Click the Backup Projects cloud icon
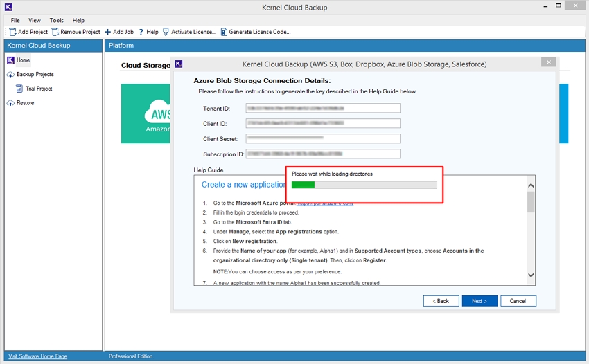The width and height of the screenshot is (589, 364). pos(10,74)
